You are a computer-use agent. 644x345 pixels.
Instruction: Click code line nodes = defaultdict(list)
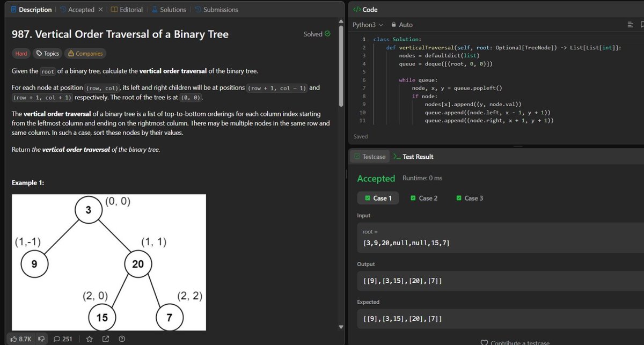point(439,55)
